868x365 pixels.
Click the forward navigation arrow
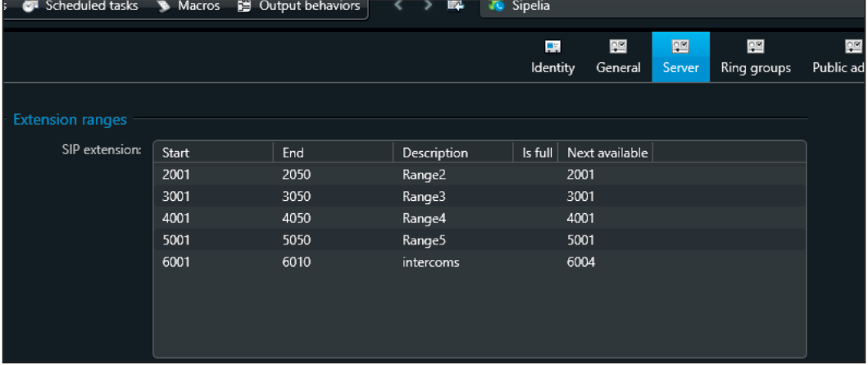427,7
